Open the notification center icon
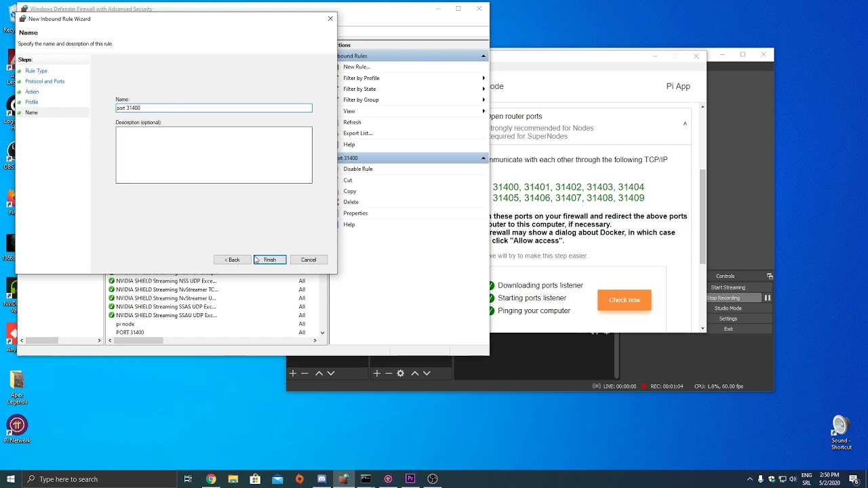This screenshot has width=868, height=488. pyautogui.click(x=854, y=479)
